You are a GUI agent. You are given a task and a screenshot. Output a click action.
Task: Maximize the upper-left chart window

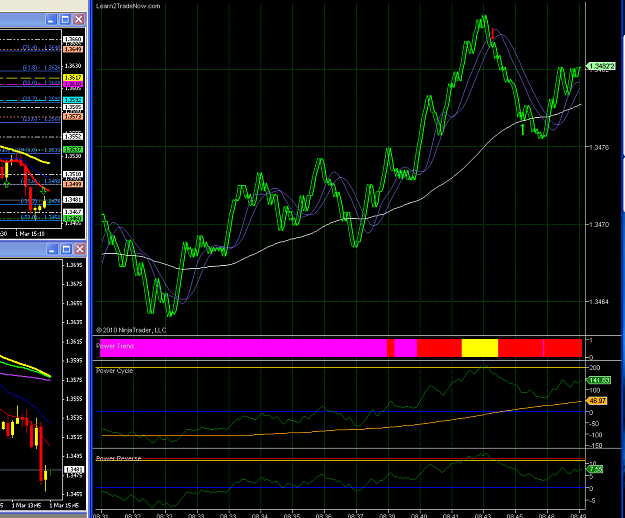coord(65,20)
